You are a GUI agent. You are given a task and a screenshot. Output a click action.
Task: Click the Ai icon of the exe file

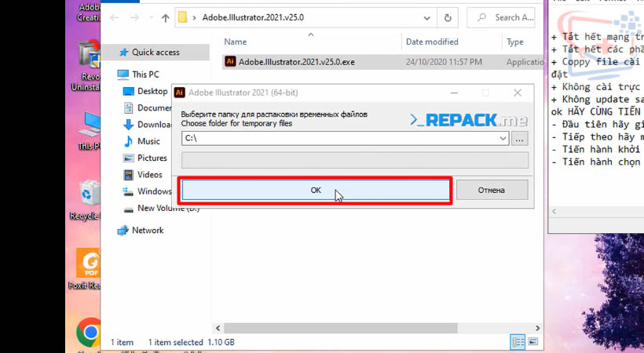point(230,61)
